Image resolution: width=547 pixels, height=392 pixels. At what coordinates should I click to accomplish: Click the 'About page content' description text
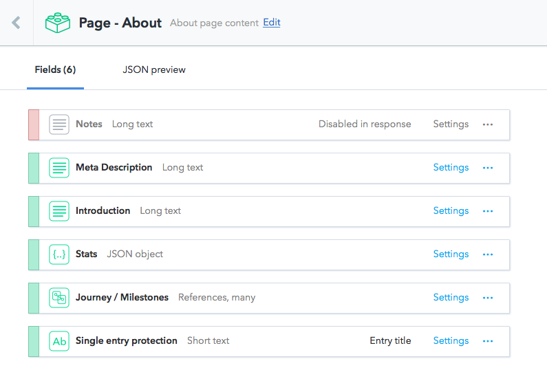[x=214, y=23]
